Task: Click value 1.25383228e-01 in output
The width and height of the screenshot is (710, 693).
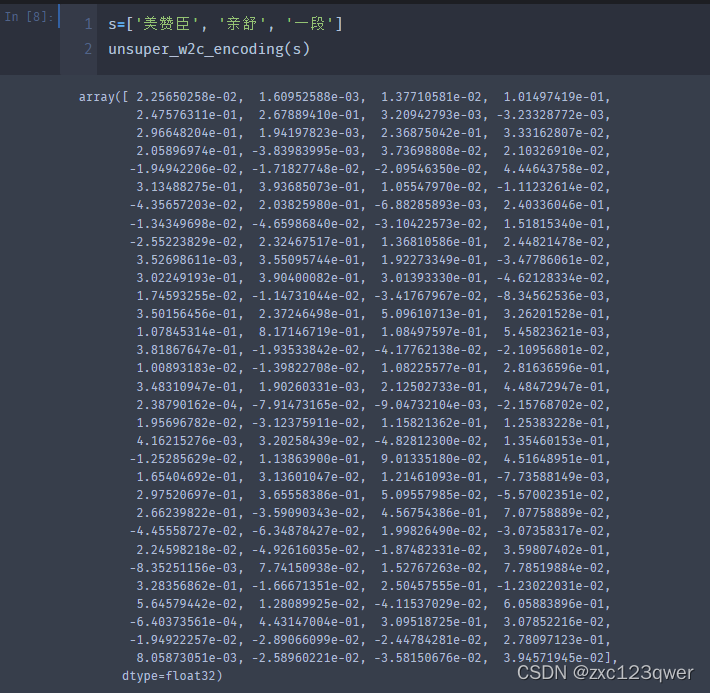Action: click(554, 423)
